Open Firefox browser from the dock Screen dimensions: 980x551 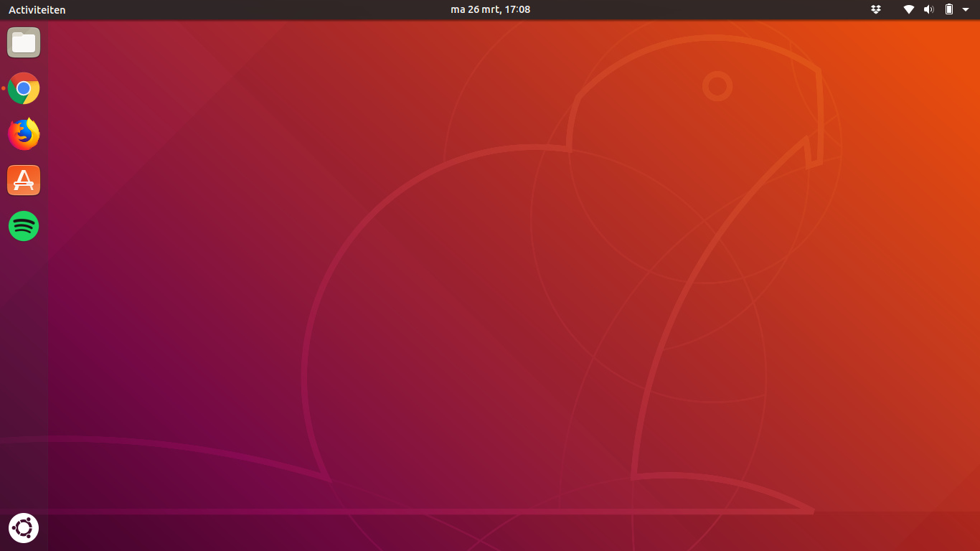tap(24, 134)
